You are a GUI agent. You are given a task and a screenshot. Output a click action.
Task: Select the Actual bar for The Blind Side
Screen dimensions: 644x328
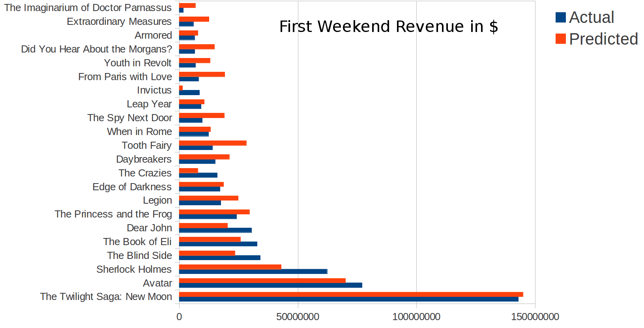220,258
